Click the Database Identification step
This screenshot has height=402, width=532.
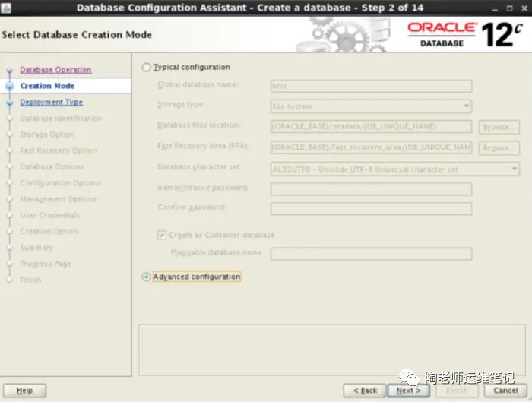pos(61,119)
